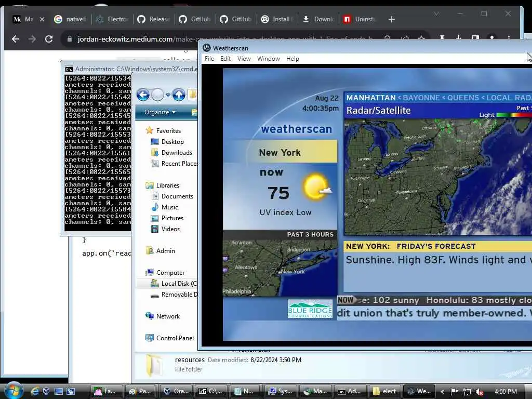Switch to the nativefier Google tab
Screen dimensions: 532x399
pyautogui.click(x=71, y=19)
